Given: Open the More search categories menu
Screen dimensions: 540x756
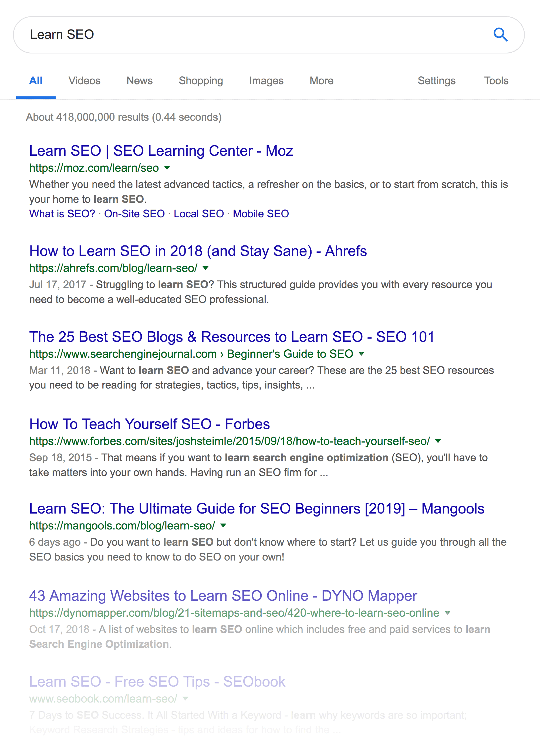Looking at the screenshot, I should point(322,81).
